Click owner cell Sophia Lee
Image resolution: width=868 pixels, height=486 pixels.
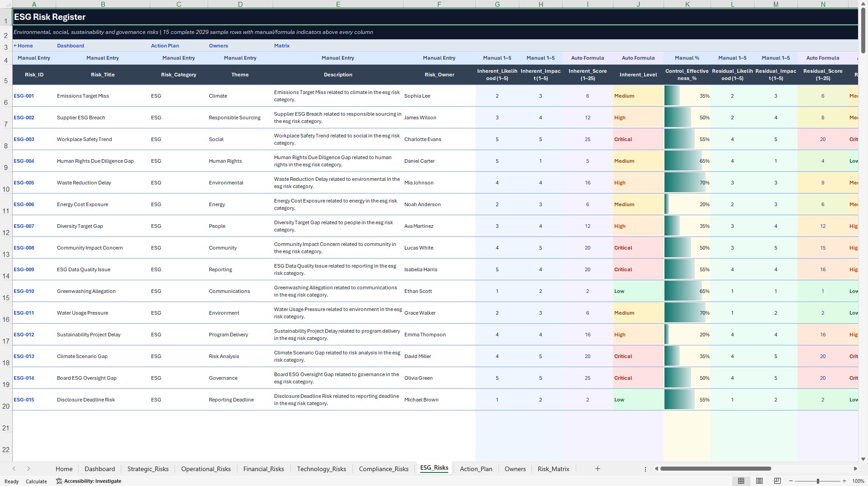(439, 96)
